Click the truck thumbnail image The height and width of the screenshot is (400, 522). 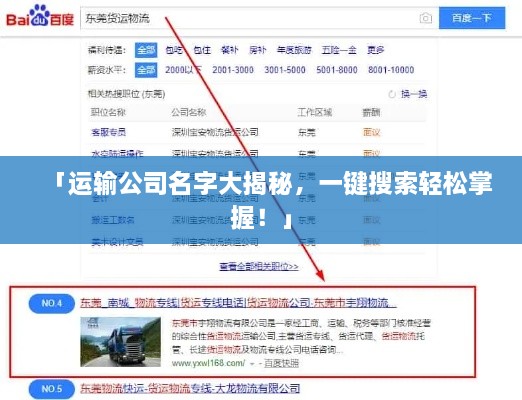click(x=120, y=342)
